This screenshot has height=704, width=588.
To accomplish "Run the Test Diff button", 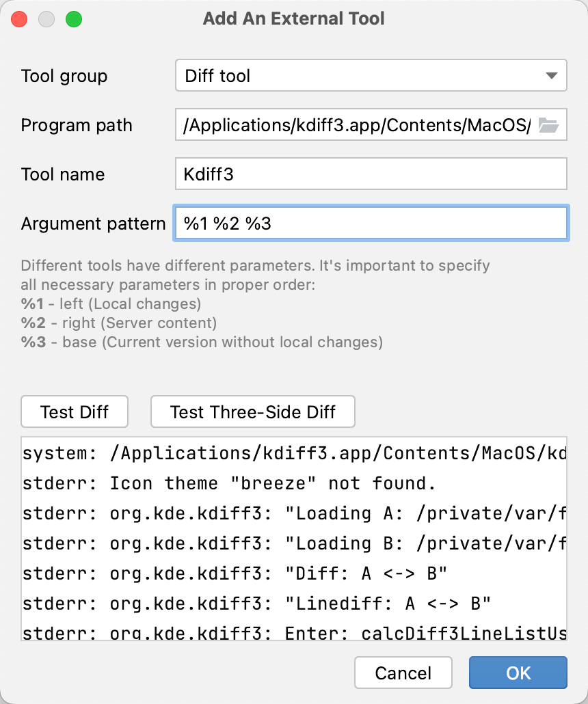I will coord(75,411).
